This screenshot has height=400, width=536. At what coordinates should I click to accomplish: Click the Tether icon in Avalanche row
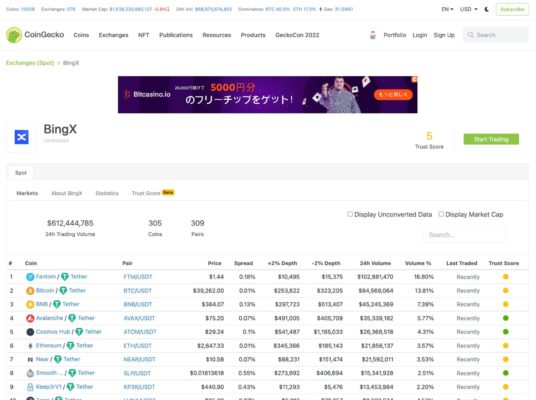(x=72, y=318)
